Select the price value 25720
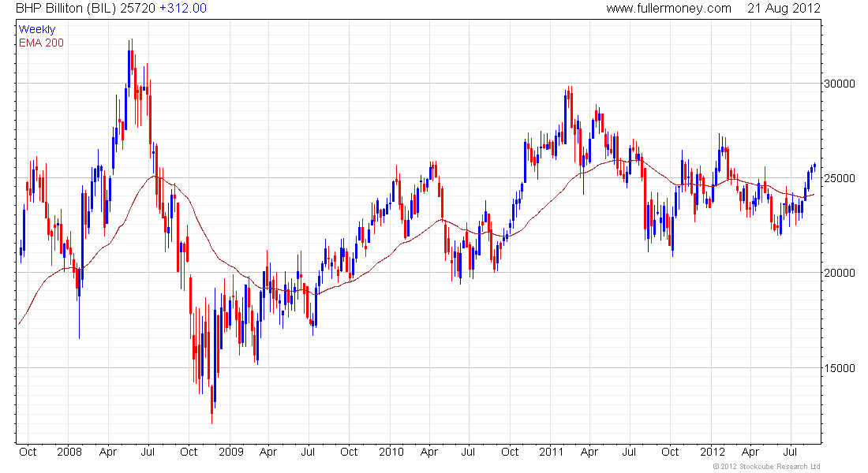Screen dimensions: 868x473 point(138,9)
